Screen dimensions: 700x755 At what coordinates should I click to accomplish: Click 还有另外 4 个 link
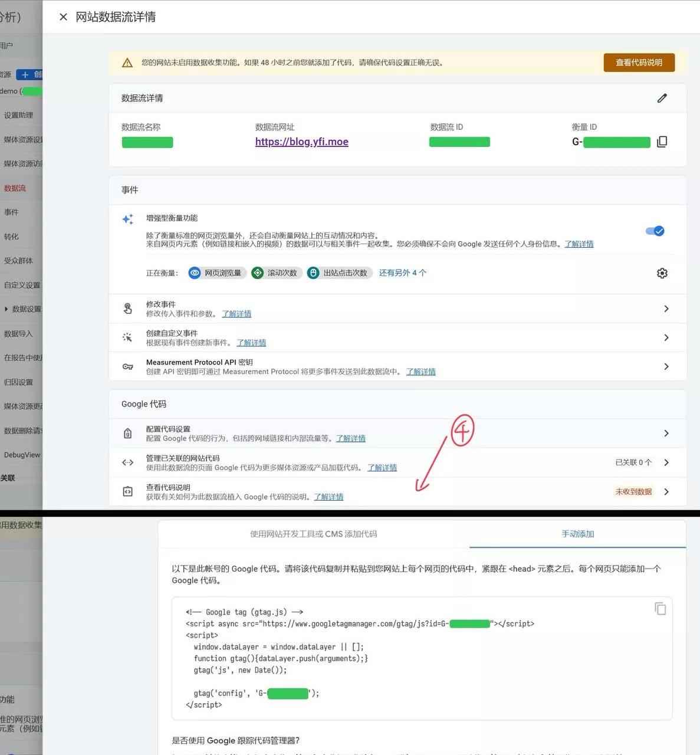[402, 273]
